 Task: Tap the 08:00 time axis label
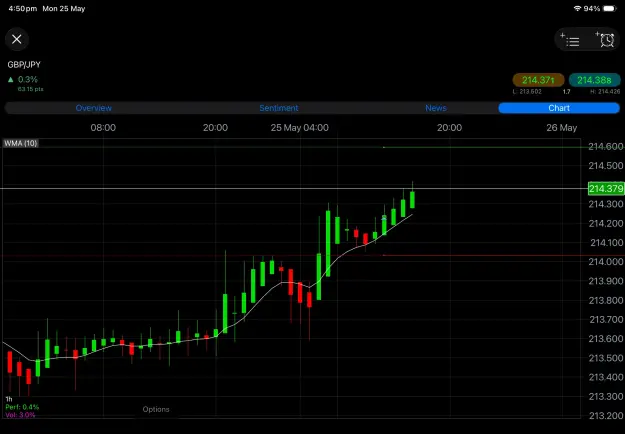coord(103,128)
